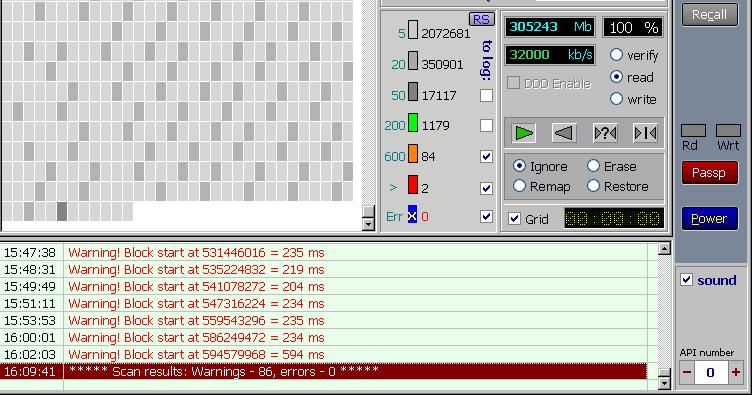The image size is (752, 395).
Task: Click the red Passp button
Action: (710, 173)
